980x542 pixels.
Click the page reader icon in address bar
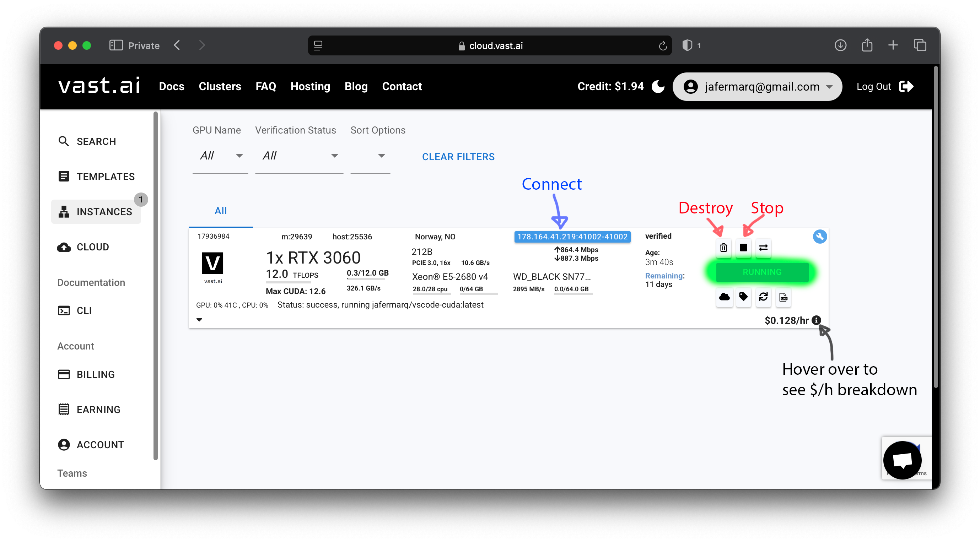coord(318,45)
